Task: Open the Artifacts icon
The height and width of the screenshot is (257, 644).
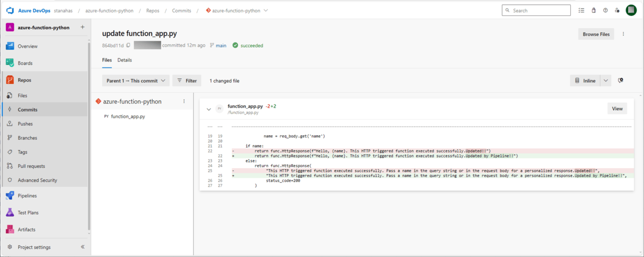Action: click(10, 229)
